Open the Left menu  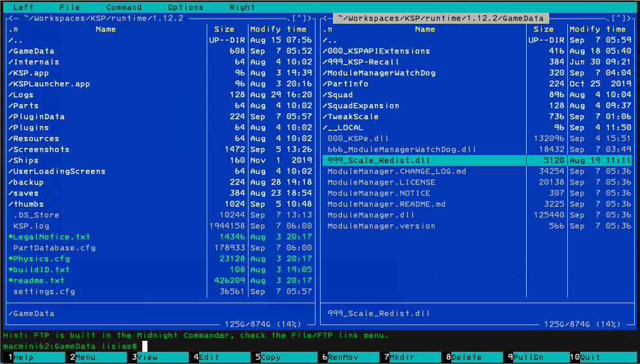point(23,7)
